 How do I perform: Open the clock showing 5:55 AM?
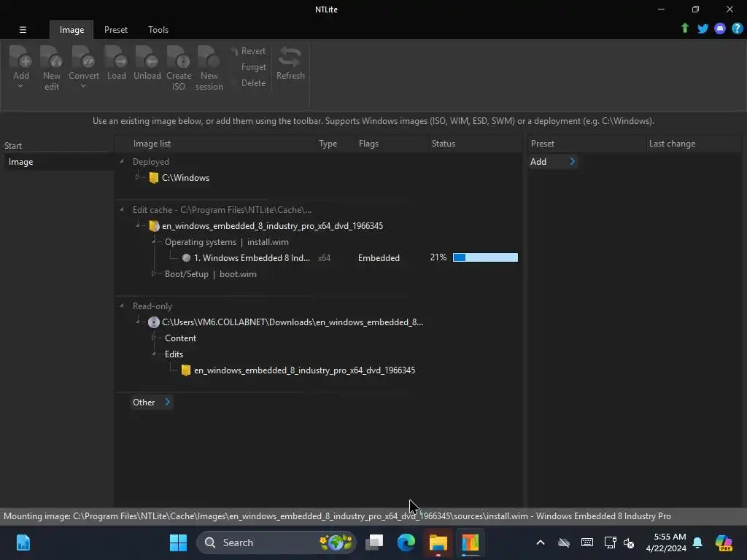click(665, 542)
